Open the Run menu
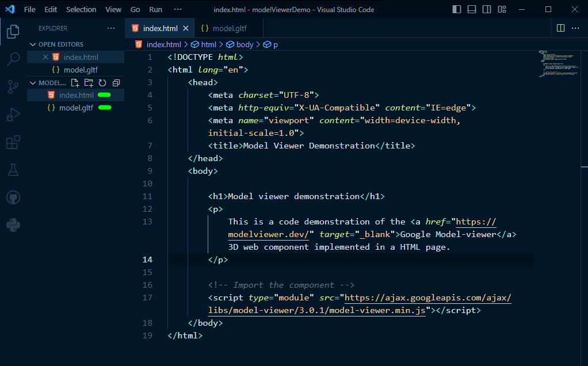The image size is (588, 366). 155,9
